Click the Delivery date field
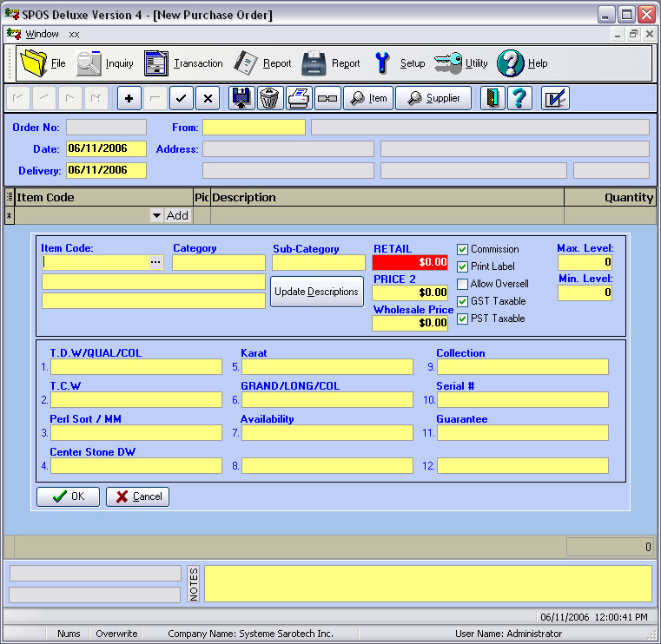The width and height of the screenshot is (661, 644). tap(106, 171)
